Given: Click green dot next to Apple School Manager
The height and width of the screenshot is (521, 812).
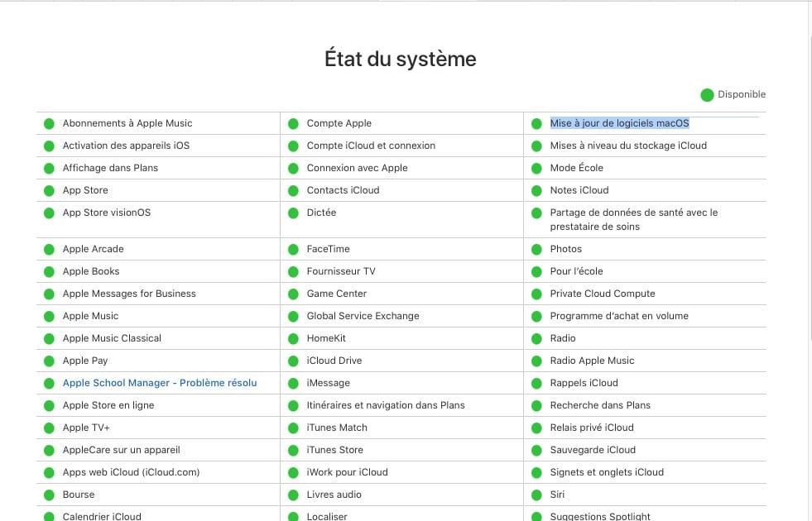Looking at the screenshot, I should click(49, 384).
